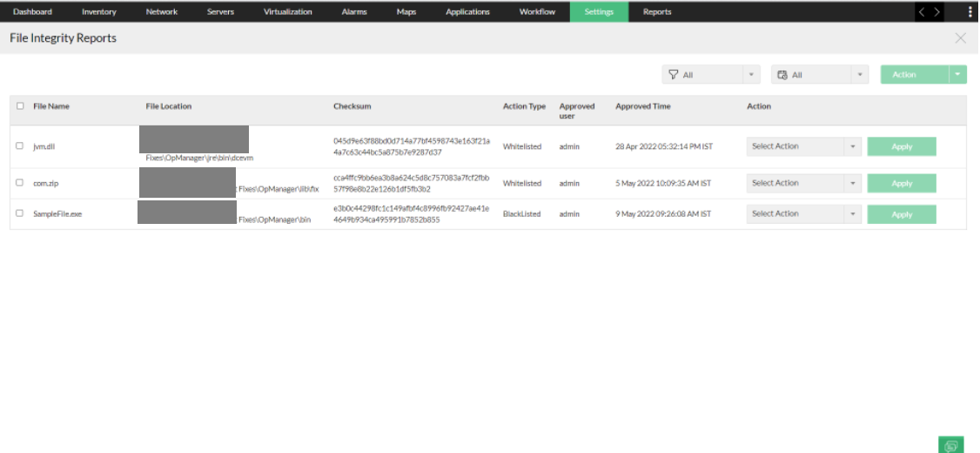Open the Reports tab
Screen dimensions: 980x453
point(657,11)
